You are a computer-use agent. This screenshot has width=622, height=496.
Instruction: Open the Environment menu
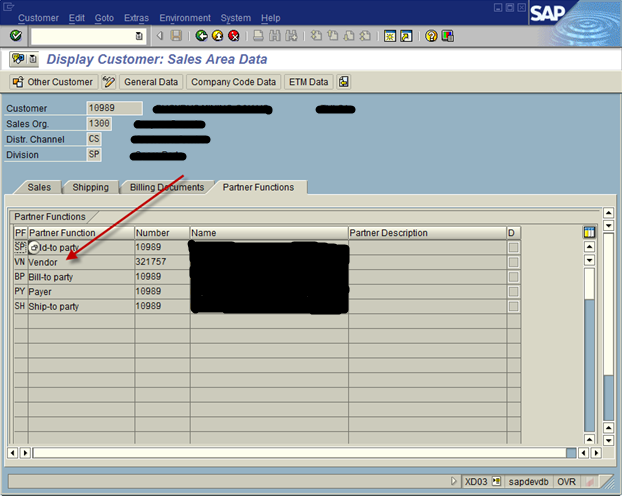click(x=185, y=18)
